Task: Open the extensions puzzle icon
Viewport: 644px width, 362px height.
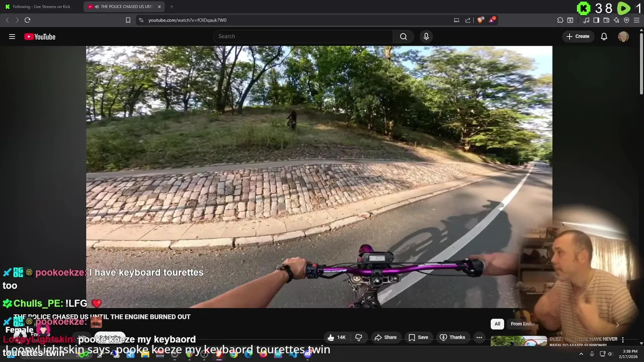Action: coord(560,20)
